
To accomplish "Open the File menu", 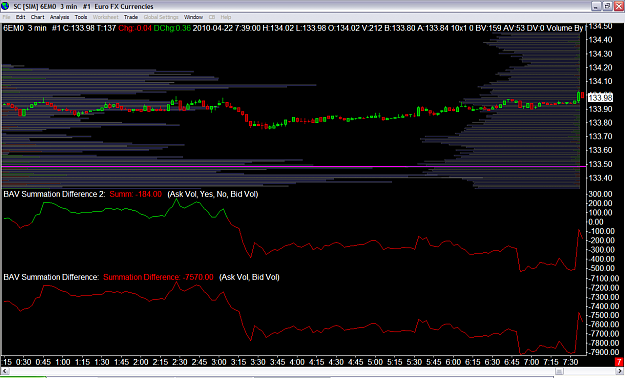I will tap(6, 17).
